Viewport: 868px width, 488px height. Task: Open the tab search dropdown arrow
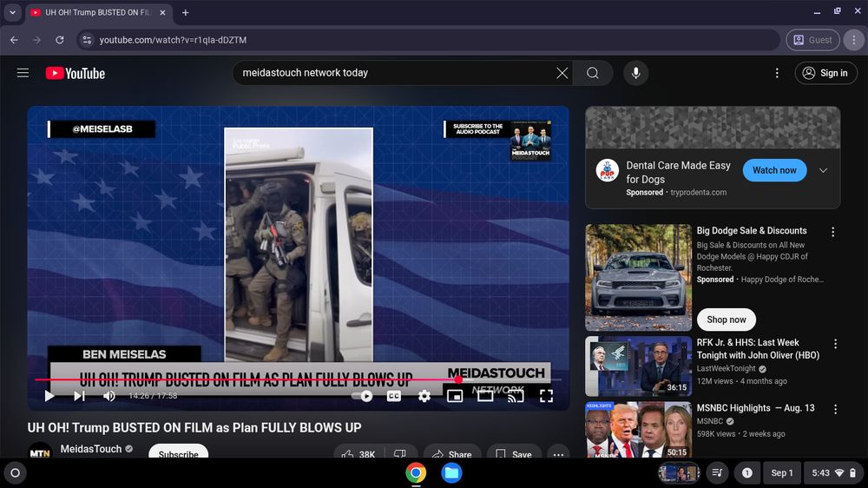pyautogui.click(x=12, y=12)
